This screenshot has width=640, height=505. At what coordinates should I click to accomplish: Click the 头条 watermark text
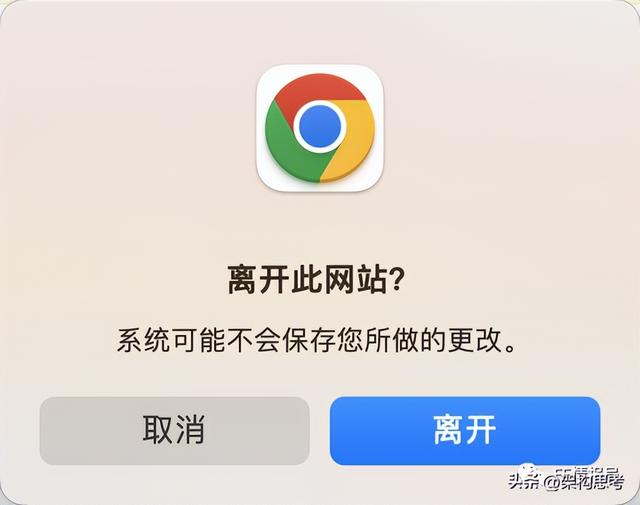tap(524, 483)
